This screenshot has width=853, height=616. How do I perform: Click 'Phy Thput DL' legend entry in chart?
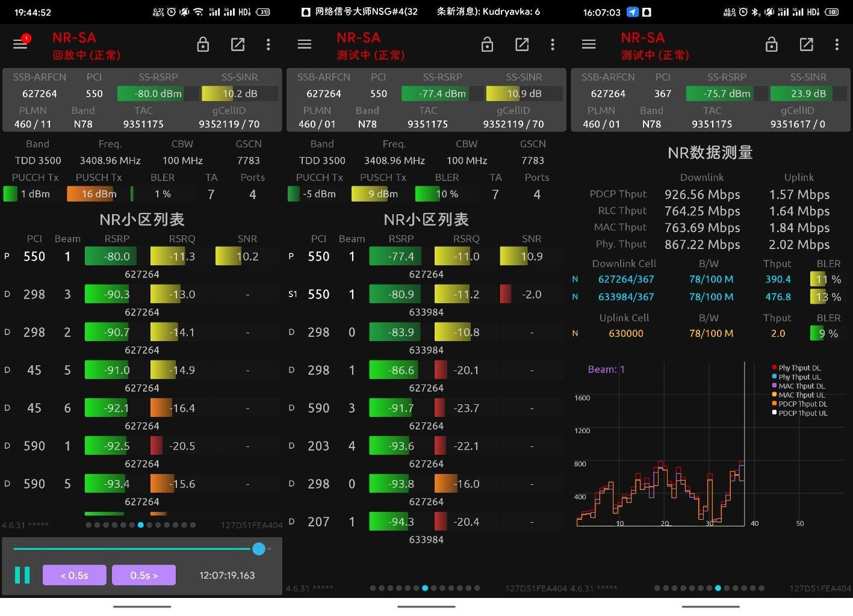pyautogui.click(x=796, y=368)
